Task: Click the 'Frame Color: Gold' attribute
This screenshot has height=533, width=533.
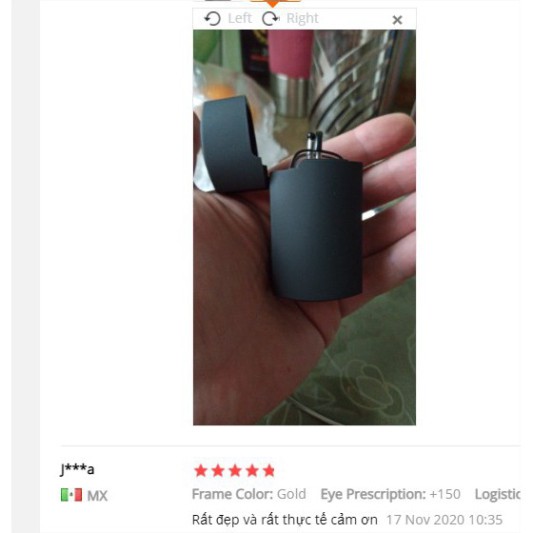Action: click(x=249, y=494)
